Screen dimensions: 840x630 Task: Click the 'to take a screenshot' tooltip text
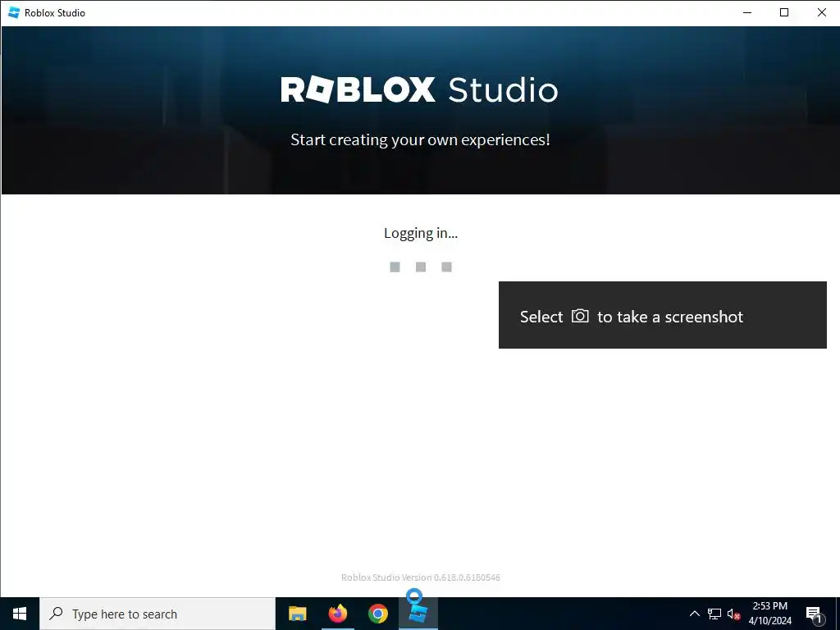pos(670,317)
